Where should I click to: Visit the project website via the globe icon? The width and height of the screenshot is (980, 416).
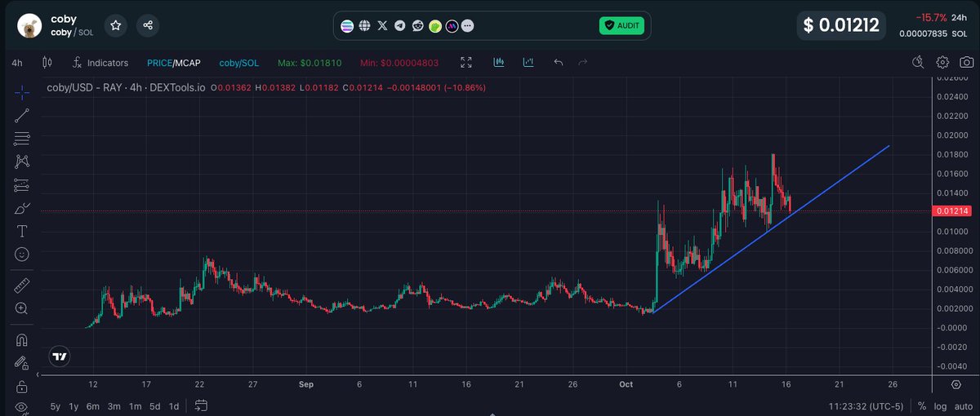pos(365,26)
